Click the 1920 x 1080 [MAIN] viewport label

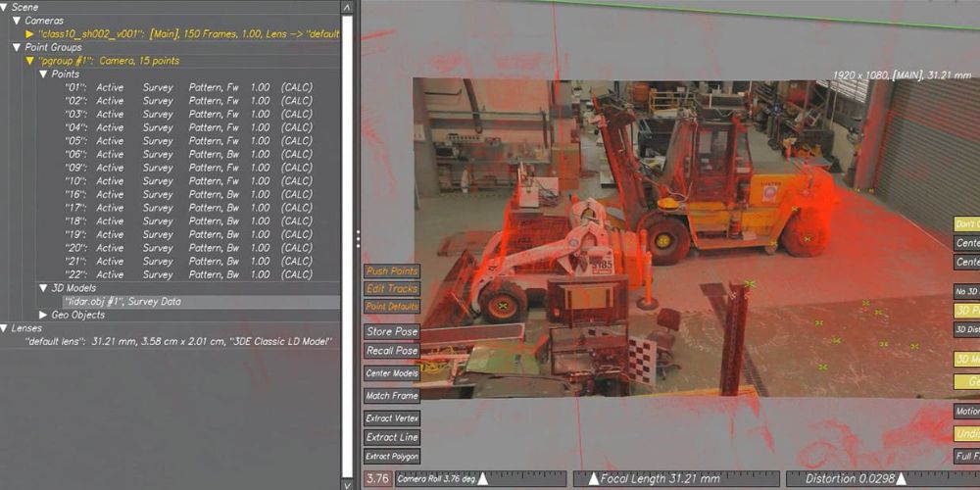[902, 74]
